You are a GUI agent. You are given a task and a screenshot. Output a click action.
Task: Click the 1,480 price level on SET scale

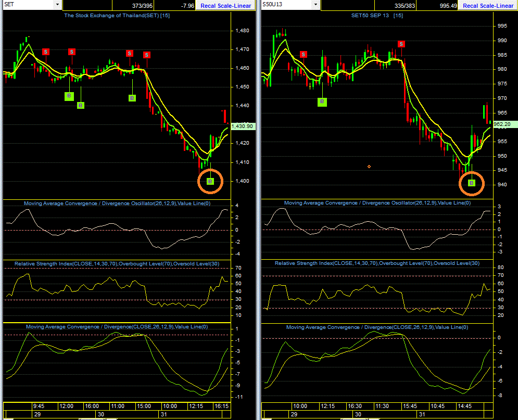point(242,30)
